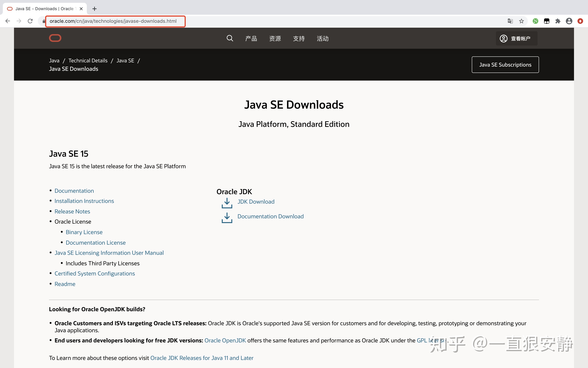Image resolution: width=588 pixels, height=368 pixels.
Task: Go back with the browser back arrow
Action: [8, 21]
